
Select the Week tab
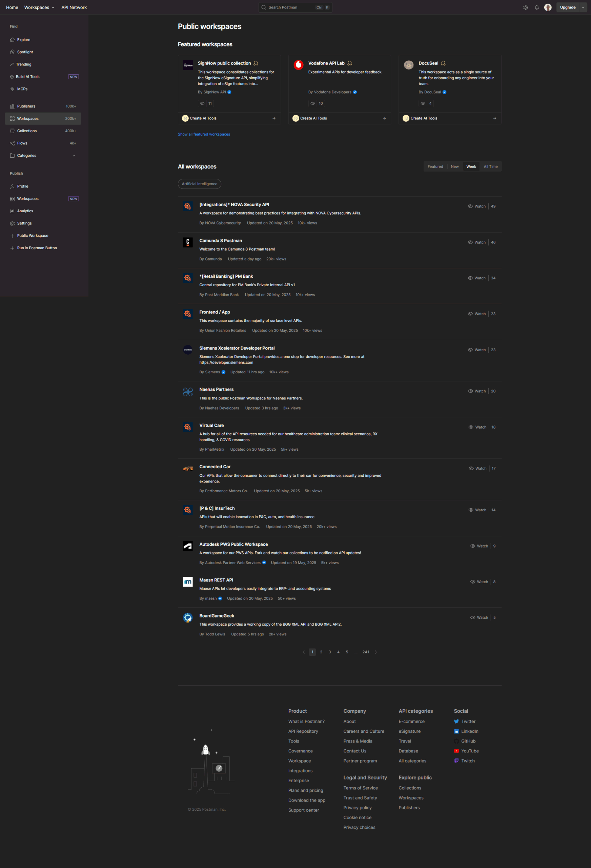(471, 166)
